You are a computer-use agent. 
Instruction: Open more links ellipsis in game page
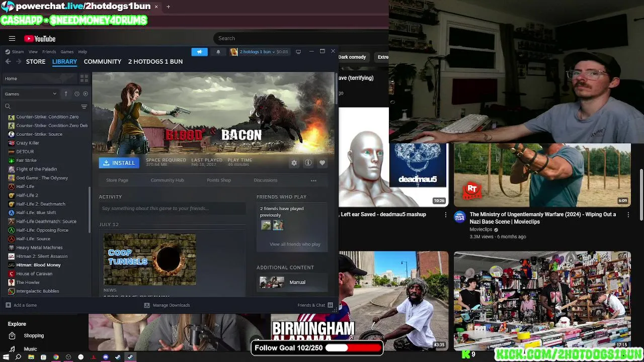coord(313,180)
